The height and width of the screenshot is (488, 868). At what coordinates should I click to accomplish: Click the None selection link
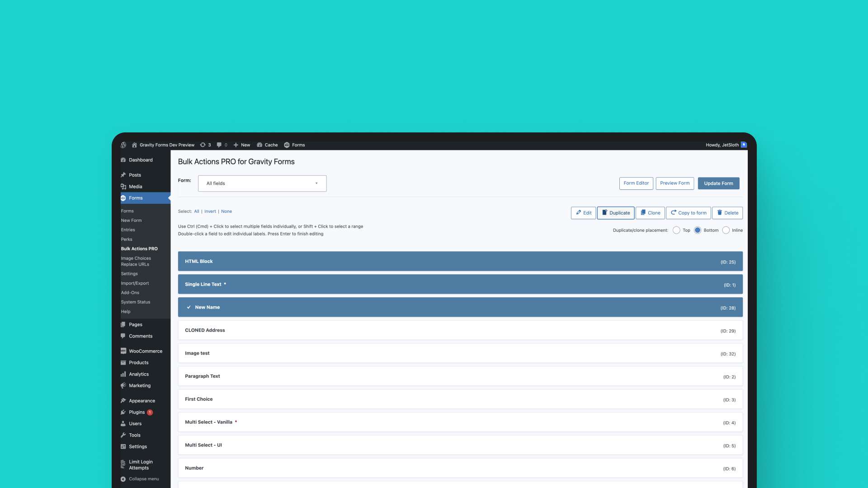point(226,211)
